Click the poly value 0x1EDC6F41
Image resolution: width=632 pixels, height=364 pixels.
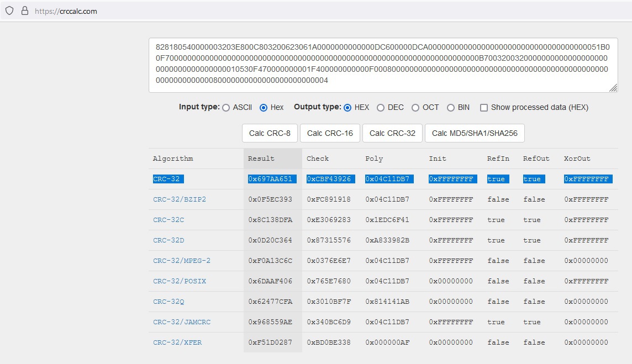click(x=387, y=220)
